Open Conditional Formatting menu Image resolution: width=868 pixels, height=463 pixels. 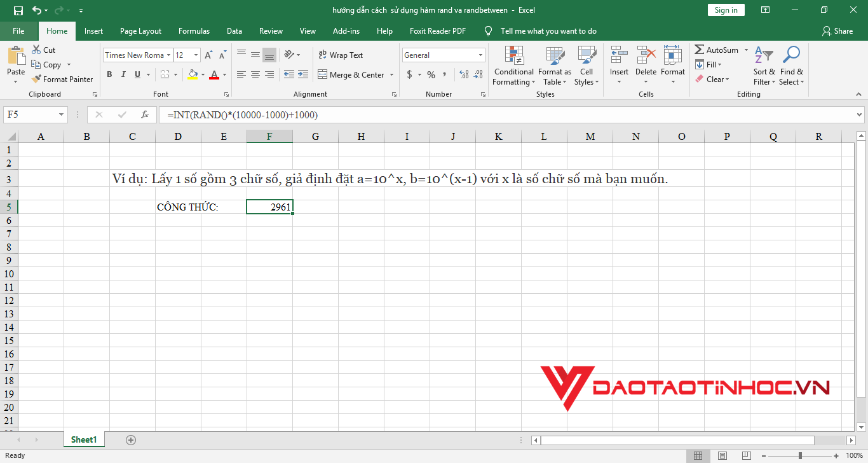(513, 66)
